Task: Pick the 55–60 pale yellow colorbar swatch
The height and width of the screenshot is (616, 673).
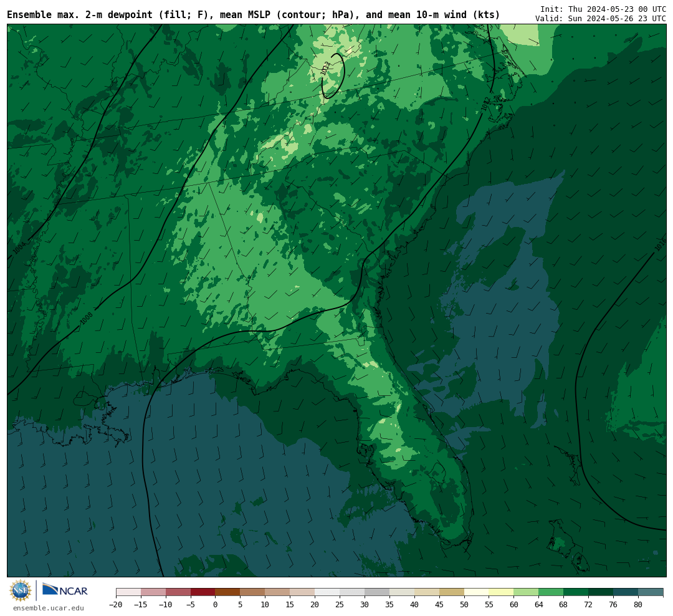Action: [501, 592]
